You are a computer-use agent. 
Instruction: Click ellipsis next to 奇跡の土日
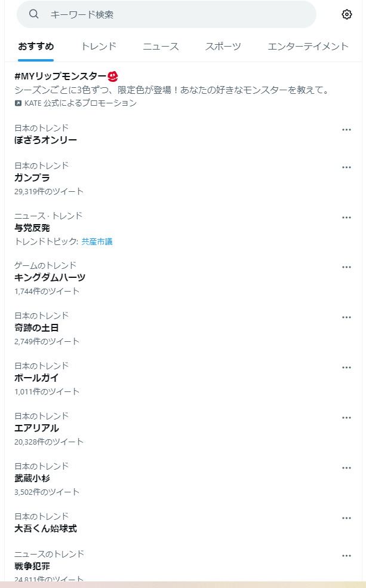[346, 317]
